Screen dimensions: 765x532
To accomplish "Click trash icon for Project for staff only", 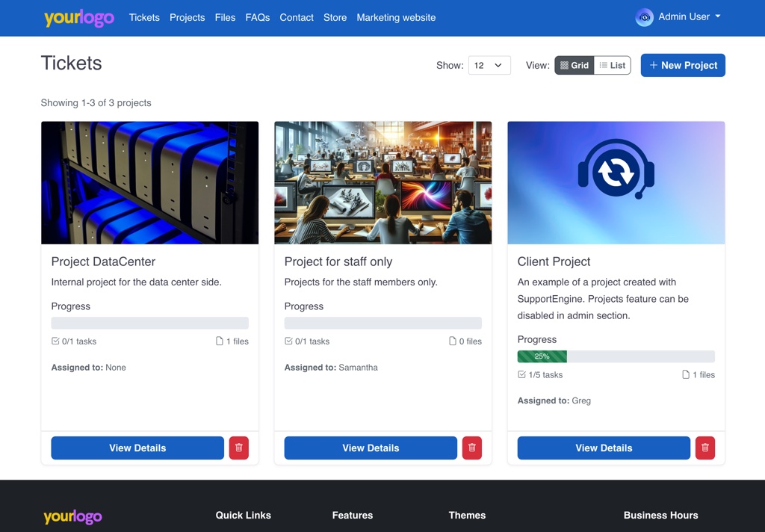I will pyautogui.click(x=472, y=448).
